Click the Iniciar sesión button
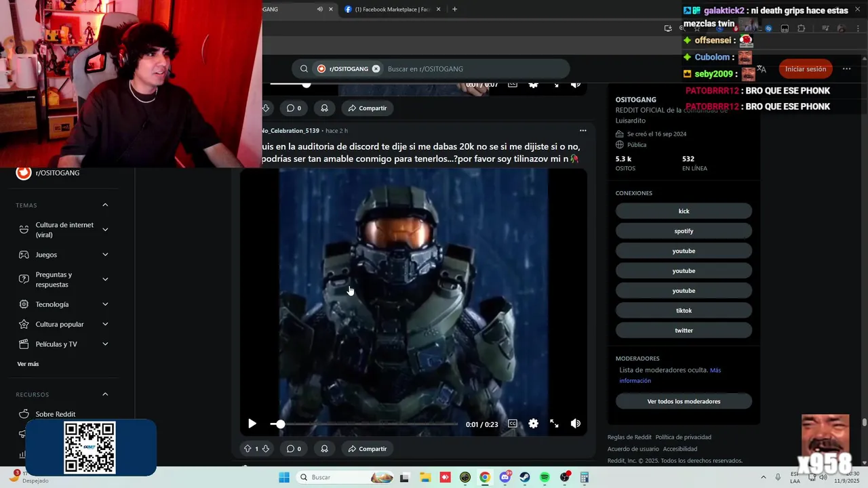Screen dimensions: 868x488 point(806,68)
